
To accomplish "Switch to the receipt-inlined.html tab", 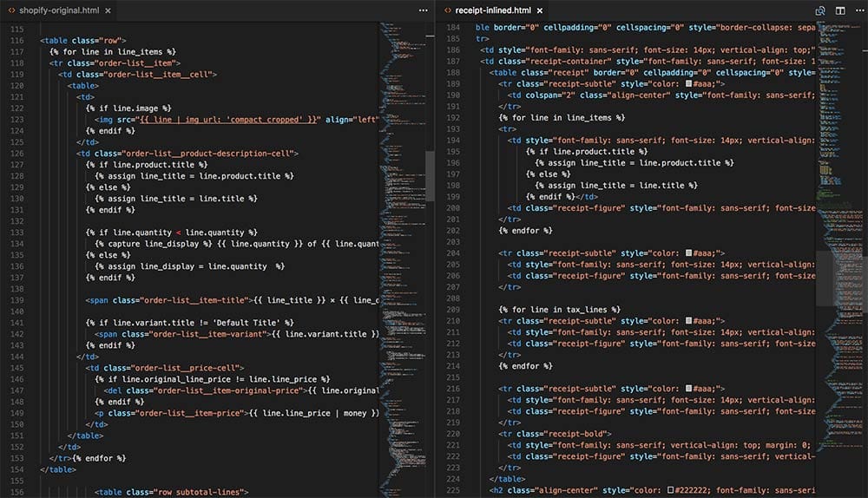I will click(493, 10).
